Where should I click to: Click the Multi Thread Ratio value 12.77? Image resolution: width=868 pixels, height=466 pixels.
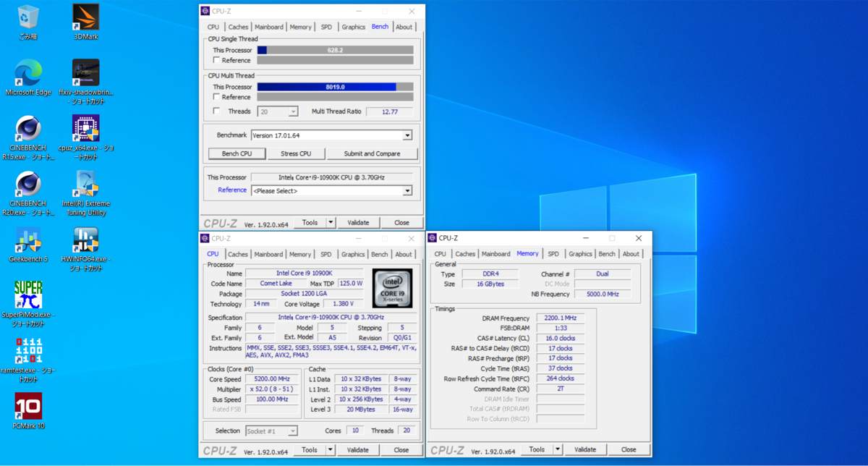tap(389, 111)
